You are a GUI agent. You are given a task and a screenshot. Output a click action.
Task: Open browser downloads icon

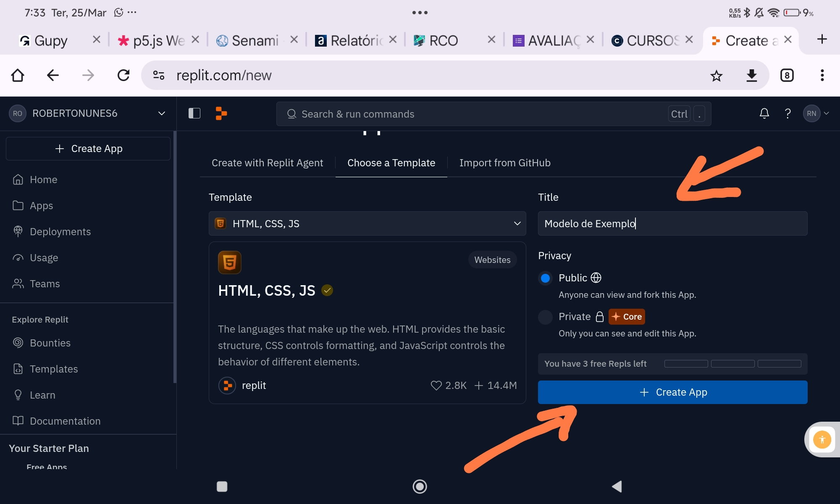pyautogui.click(x=751, y=76)
